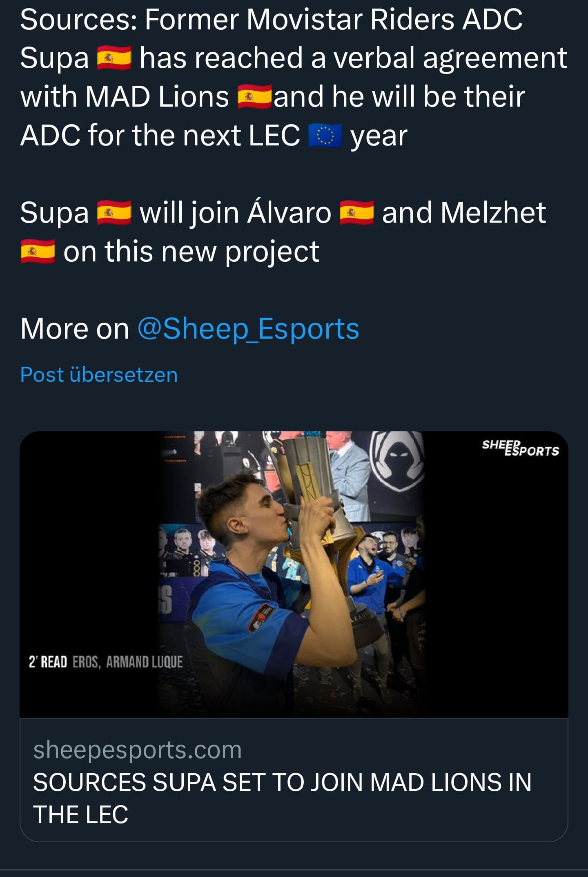The image size is (588, 877).
Task: Click the Spain flag before 'has reached'
Action: click(x=114, y=58)
